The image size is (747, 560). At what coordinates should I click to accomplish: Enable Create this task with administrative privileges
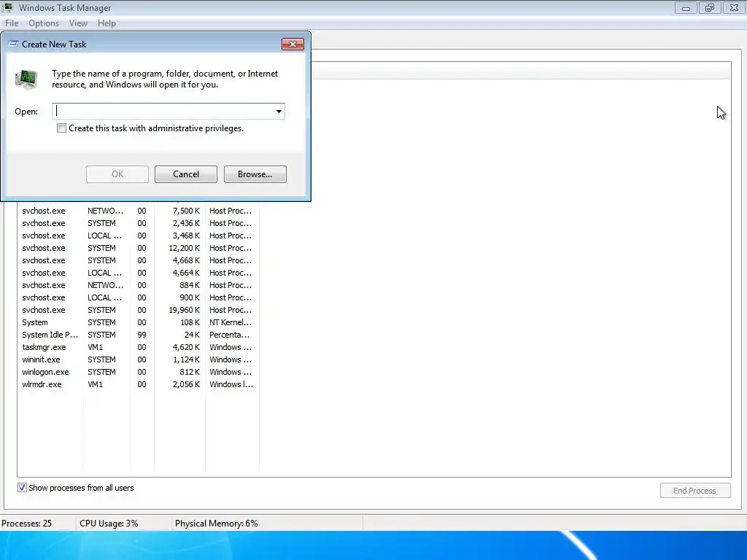tap(61, 128)
